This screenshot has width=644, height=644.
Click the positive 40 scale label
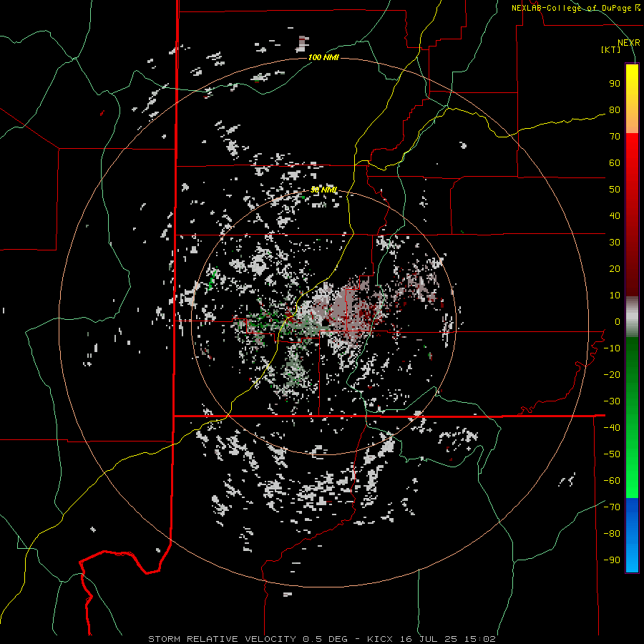[x=615, y=216]
